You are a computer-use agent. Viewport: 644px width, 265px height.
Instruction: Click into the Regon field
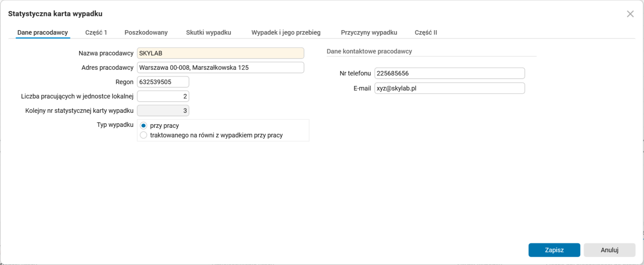point(163,82)
